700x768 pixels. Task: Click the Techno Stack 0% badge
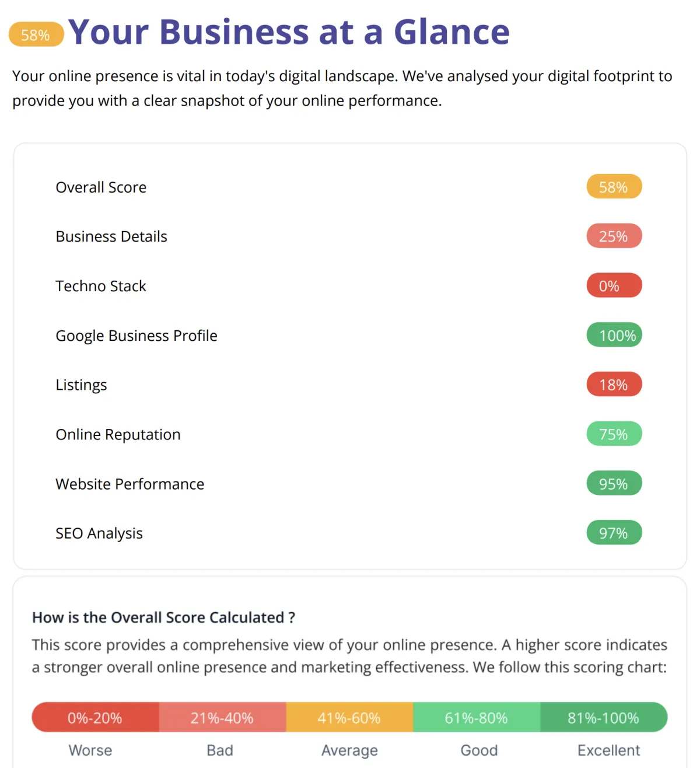tap(614, 285)
